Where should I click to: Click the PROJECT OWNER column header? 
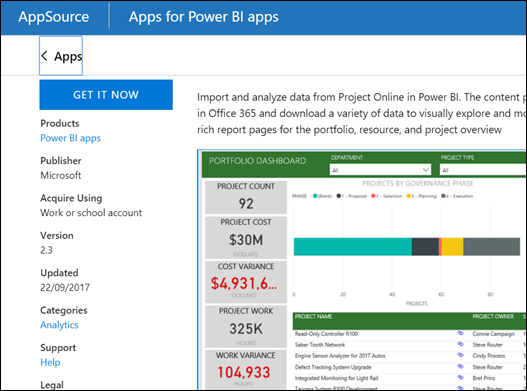tap(493, 316)
